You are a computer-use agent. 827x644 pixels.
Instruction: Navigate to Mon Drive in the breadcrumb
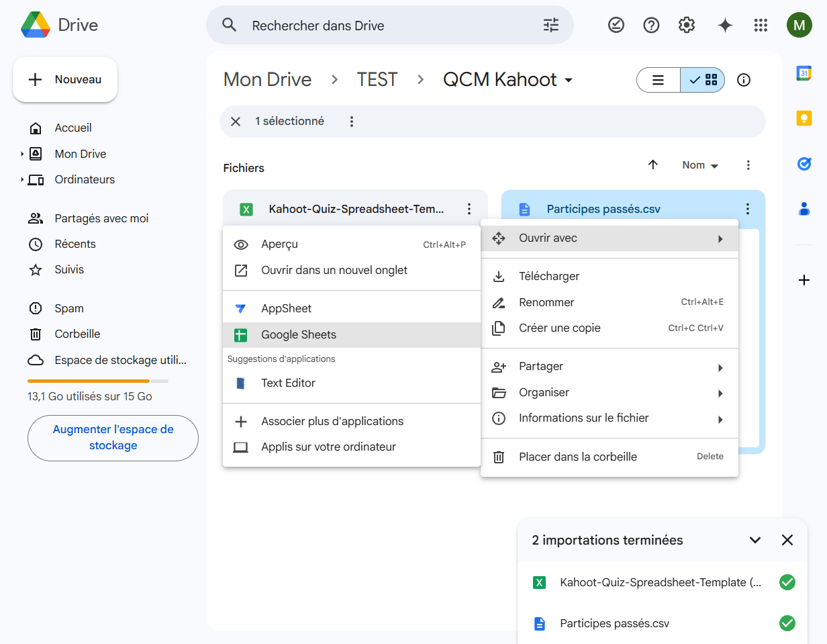point(267,80)
